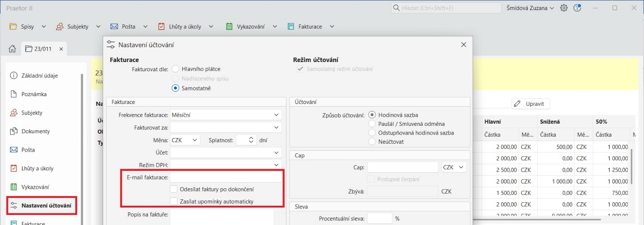Click the Spisy folder icon
This screenshot has width=644, height=225.
[13, 27]
